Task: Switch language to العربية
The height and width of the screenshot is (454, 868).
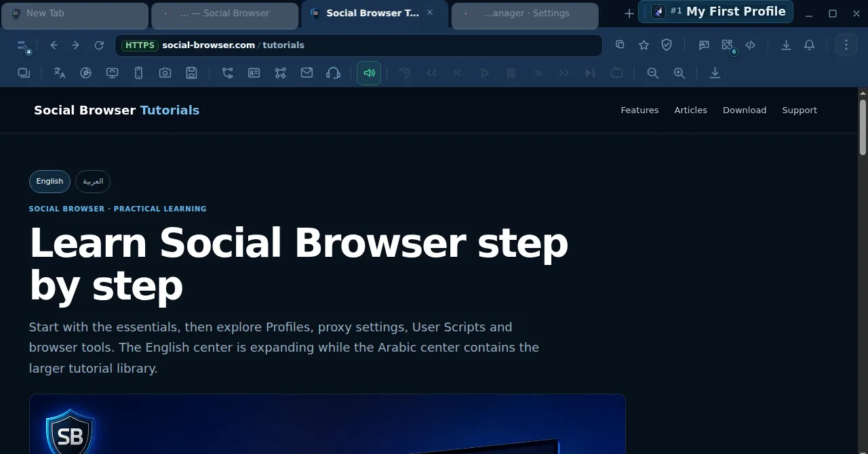Action: [93, 182]
